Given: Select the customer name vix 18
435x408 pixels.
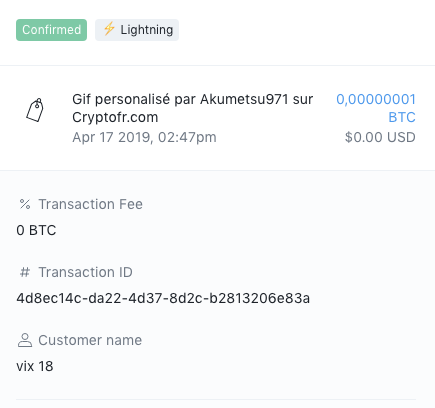Looking at the screenshot, I should (x=35, y=366).
